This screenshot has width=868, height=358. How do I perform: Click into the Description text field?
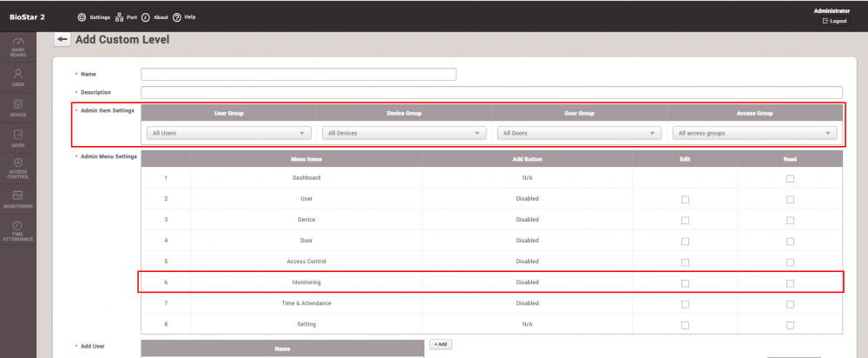pos(491,92)
